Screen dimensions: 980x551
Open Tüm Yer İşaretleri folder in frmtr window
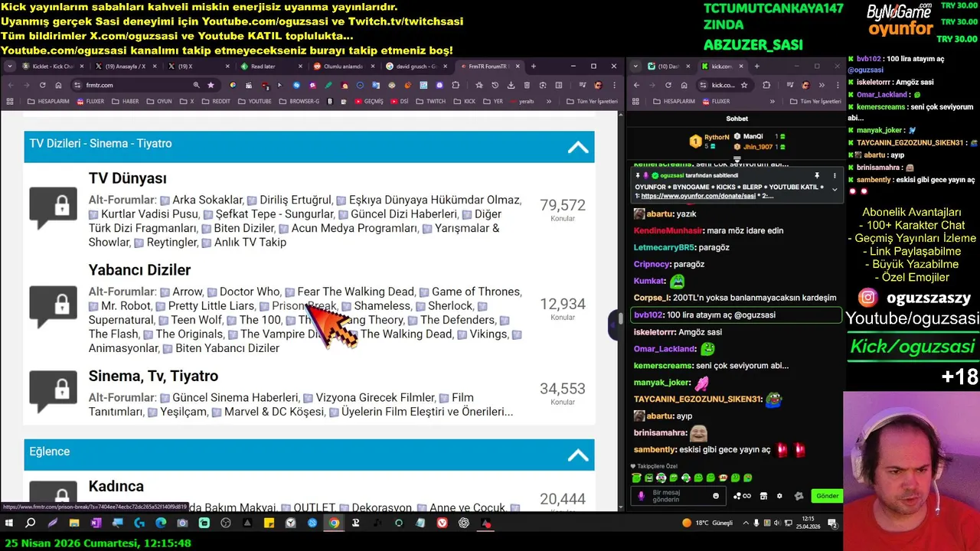(592, 101)
